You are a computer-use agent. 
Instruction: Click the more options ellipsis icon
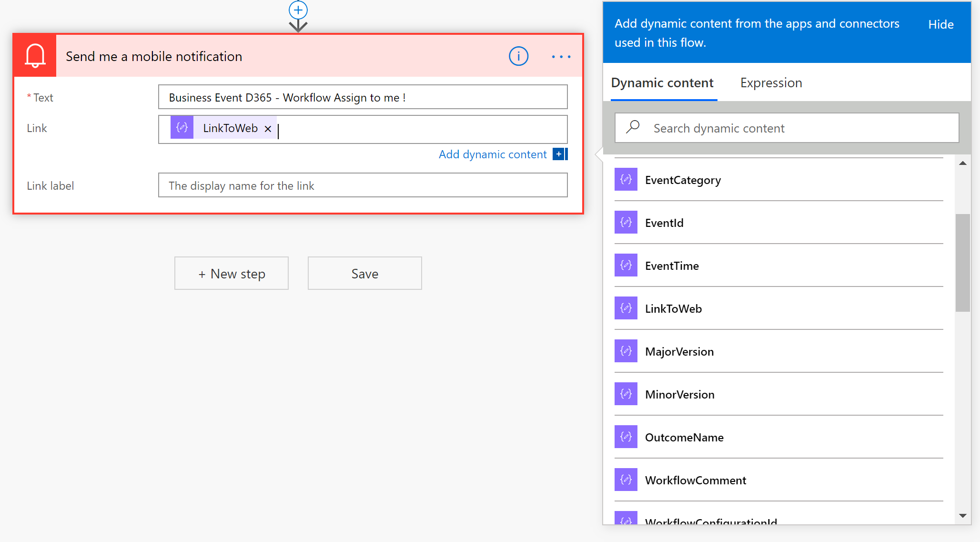click(561, 57)
